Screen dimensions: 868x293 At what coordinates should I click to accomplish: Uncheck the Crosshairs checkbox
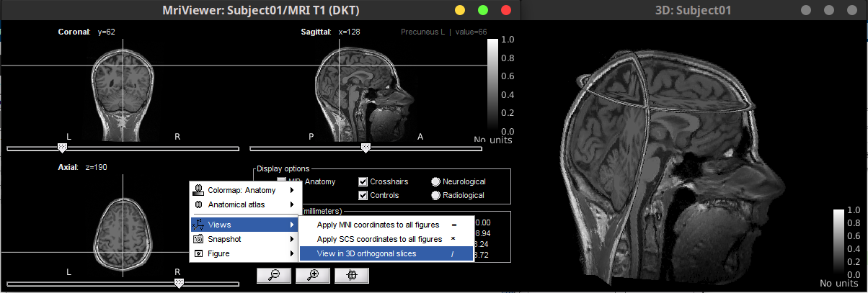(363, 182)
